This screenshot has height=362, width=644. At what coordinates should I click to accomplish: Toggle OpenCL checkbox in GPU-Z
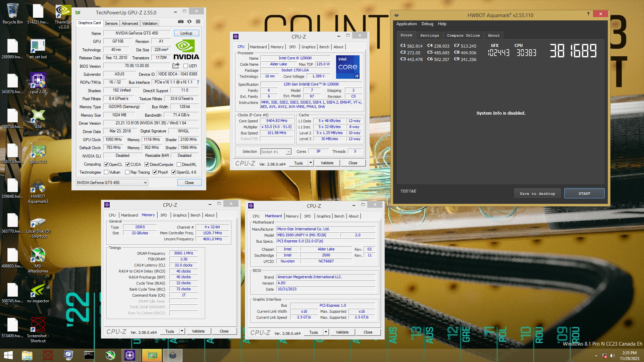[106, 165]
